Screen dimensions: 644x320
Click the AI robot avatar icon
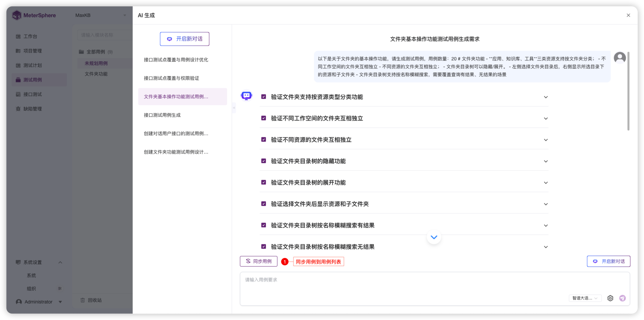(x=246, y=96)
